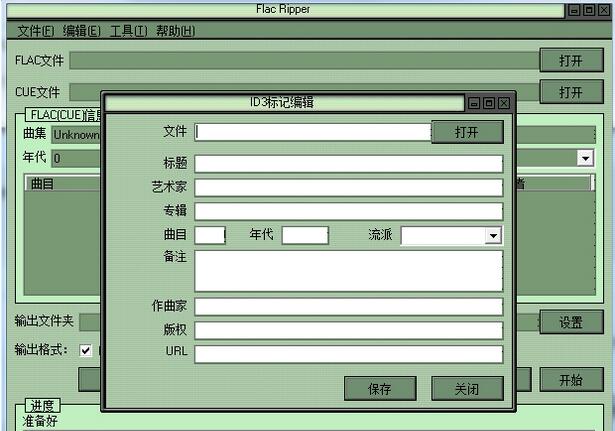This screenshot has height=431, width=615.
Task: Click the 曲集 field showing Unknown
Action: pos(76,135)
